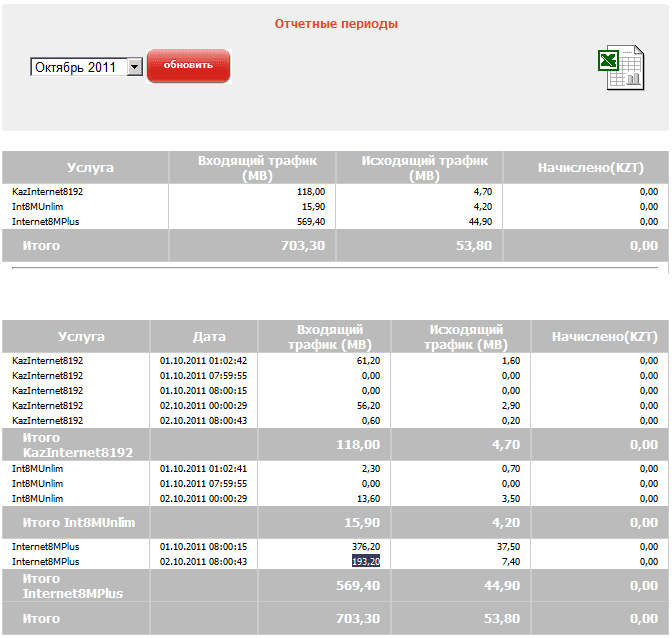Click the Октябрь 2011 period field text
672x638 pixels.
point(75,67)
